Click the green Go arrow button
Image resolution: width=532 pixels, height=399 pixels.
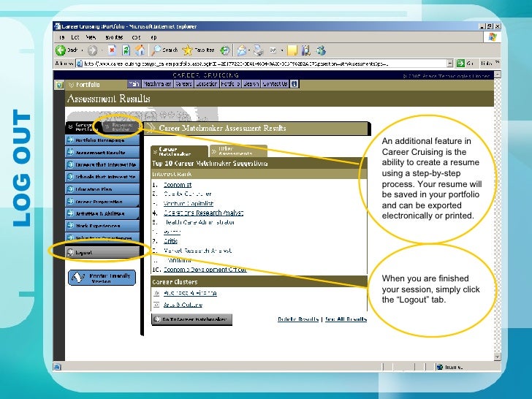[460, 63]
